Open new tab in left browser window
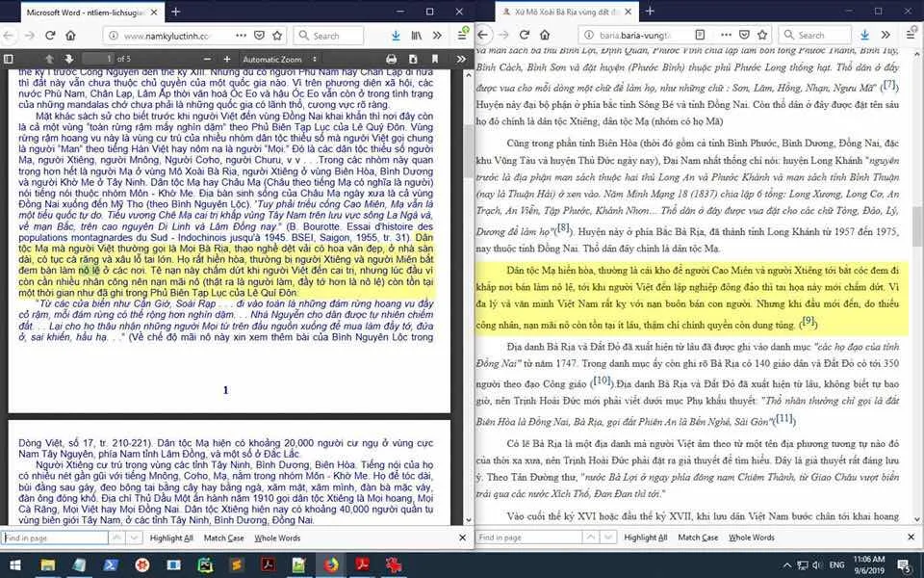 coord(175,12)
